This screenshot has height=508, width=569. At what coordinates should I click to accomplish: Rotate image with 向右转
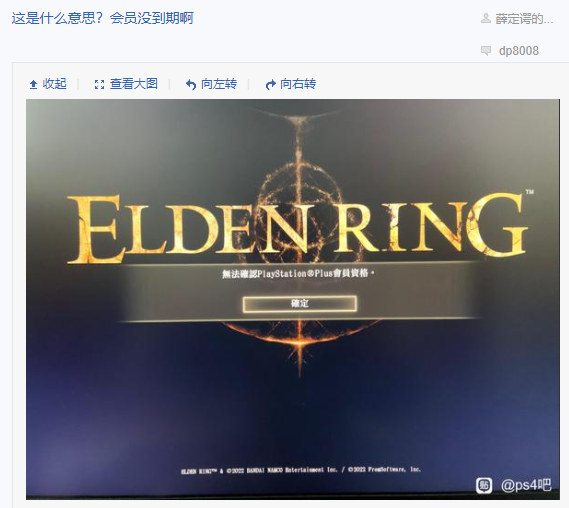pyautogui.click(x=298, y=84)
